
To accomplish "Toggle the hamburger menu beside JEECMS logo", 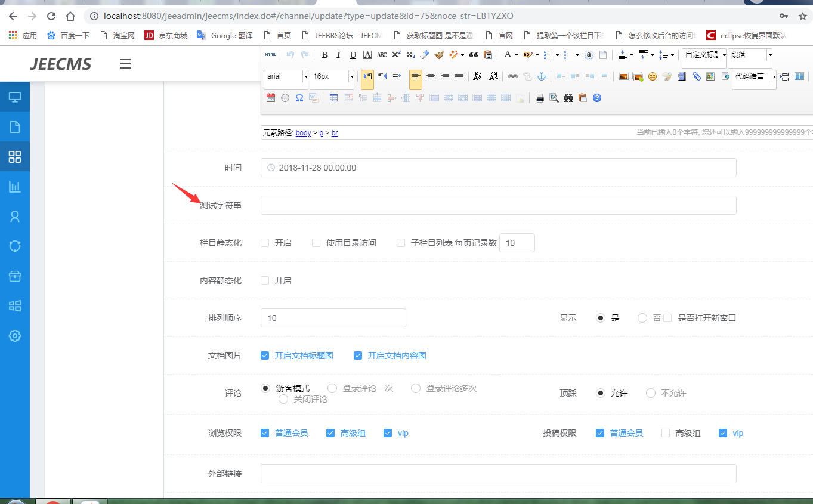I will pos(125,64).
